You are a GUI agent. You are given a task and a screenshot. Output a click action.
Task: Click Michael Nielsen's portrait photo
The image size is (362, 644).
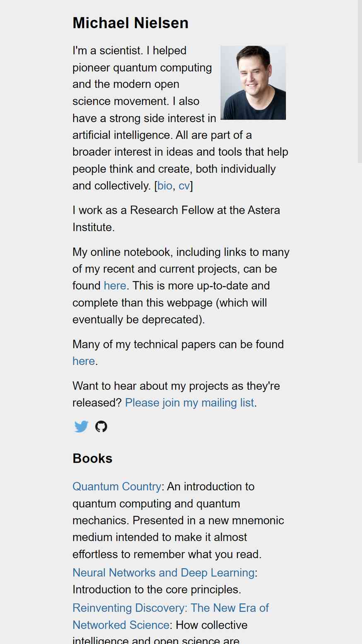(253, 82)
